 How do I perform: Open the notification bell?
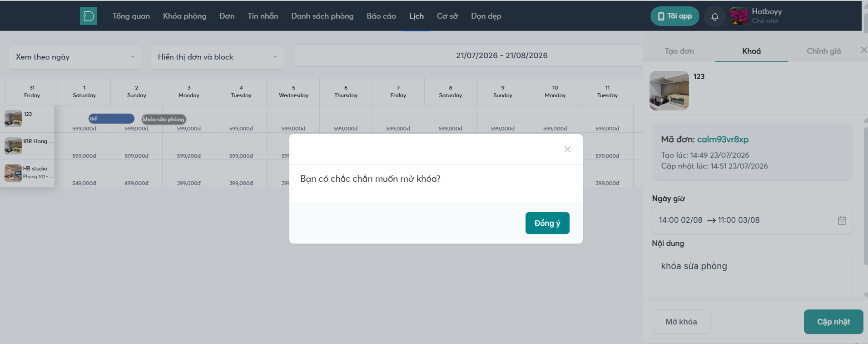click(714, 17)
